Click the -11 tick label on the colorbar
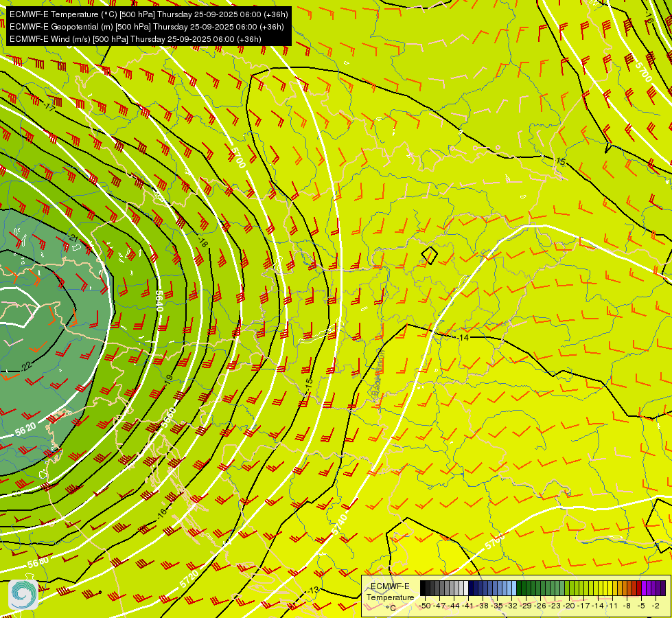The image size is (672, 618). [612, 606]
